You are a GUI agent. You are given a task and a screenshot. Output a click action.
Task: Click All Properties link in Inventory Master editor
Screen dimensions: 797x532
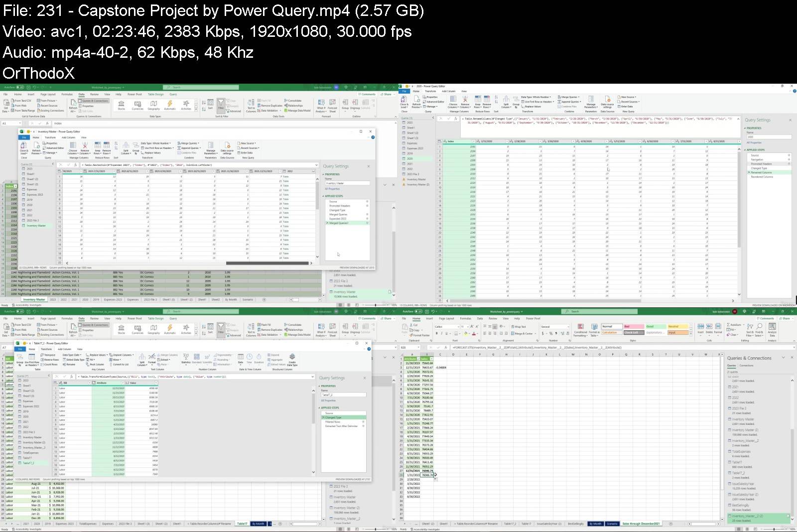pyautogui.click(x=332, y=189)
